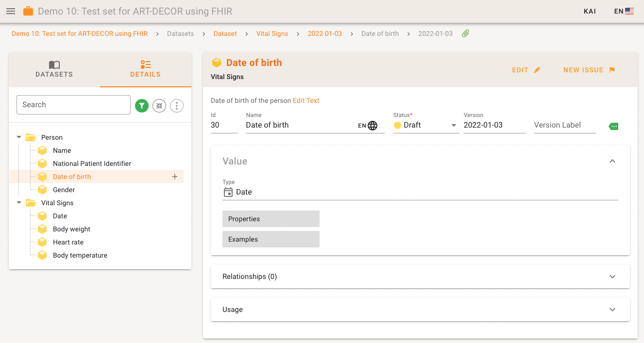Open the hamburger navigation menu
Viewport: 644px width, 343px height.
(x=11, y=11)
